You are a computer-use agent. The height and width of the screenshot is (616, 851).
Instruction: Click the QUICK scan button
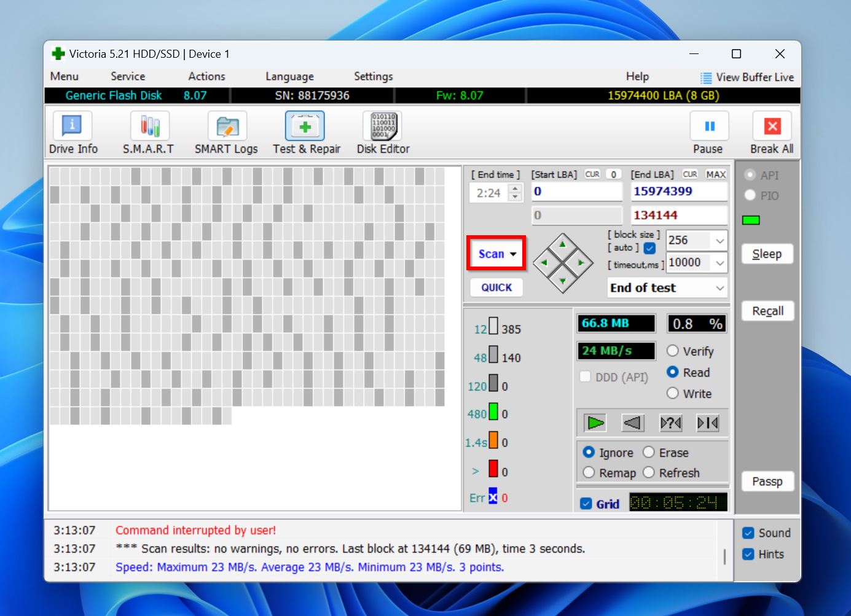tap(496, 287)
